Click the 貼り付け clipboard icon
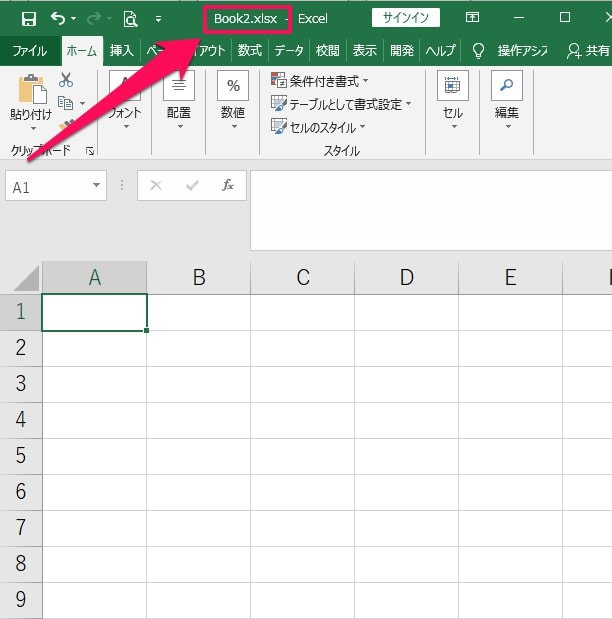612x619 pixels. (x=32, y=89)
